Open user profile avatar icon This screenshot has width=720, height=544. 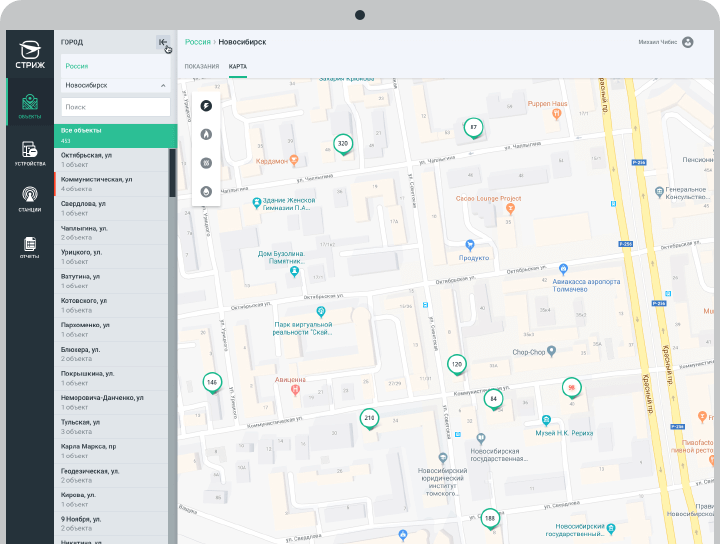coord(687,42)
